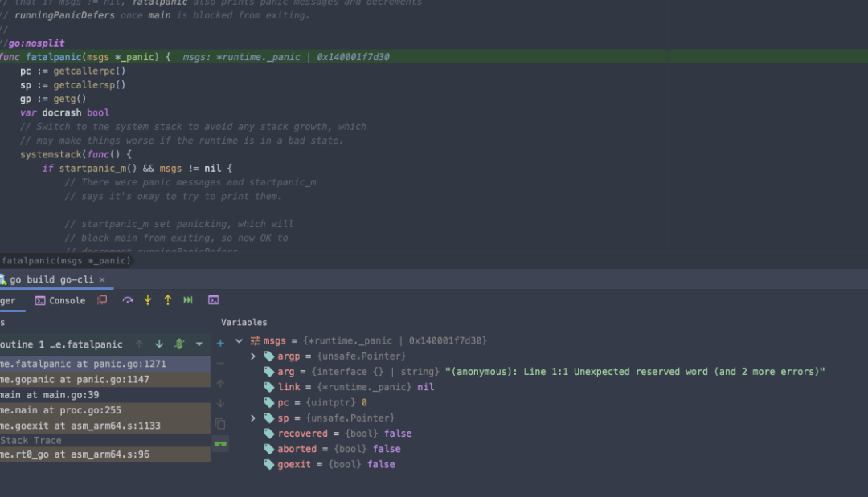Image resolution: width=868 pixels, height=497 pixels.
Task: Select frame fatalpanic at panic.go:1271
Action: point(105,365)
